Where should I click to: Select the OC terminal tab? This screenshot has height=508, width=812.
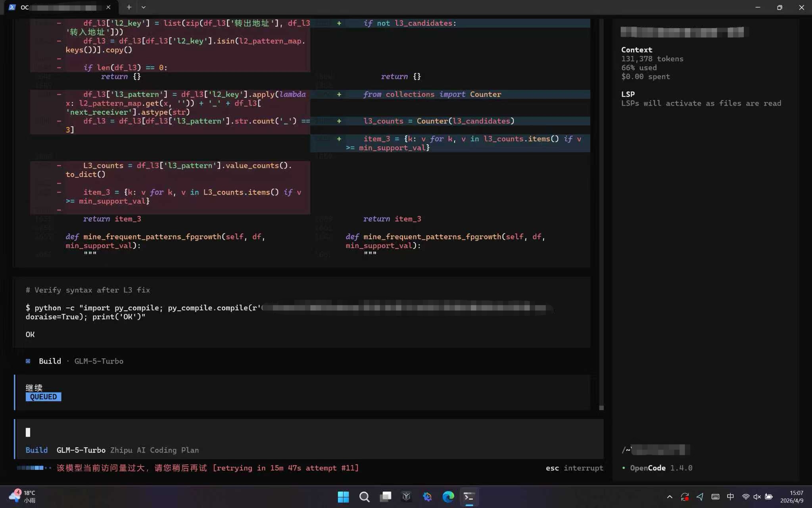[60, 7]
